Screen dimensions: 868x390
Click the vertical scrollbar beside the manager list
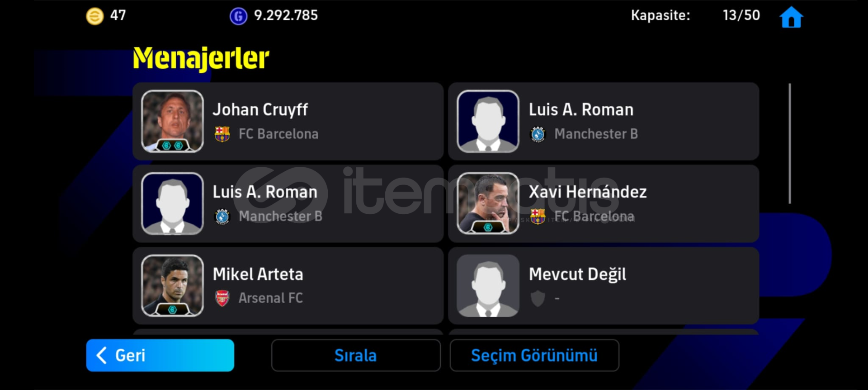(790, 144)
